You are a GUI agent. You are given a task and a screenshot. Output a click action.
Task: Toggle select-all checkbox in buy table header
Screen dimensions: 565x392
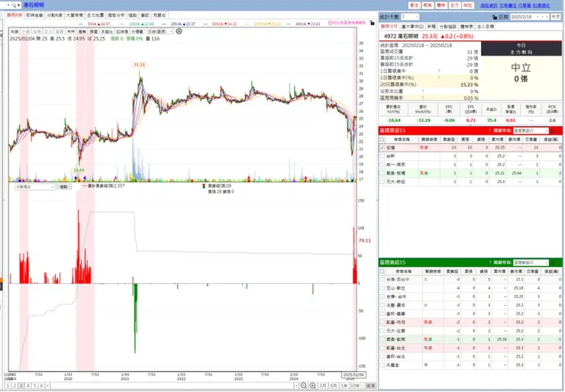[x=382, y=140]
